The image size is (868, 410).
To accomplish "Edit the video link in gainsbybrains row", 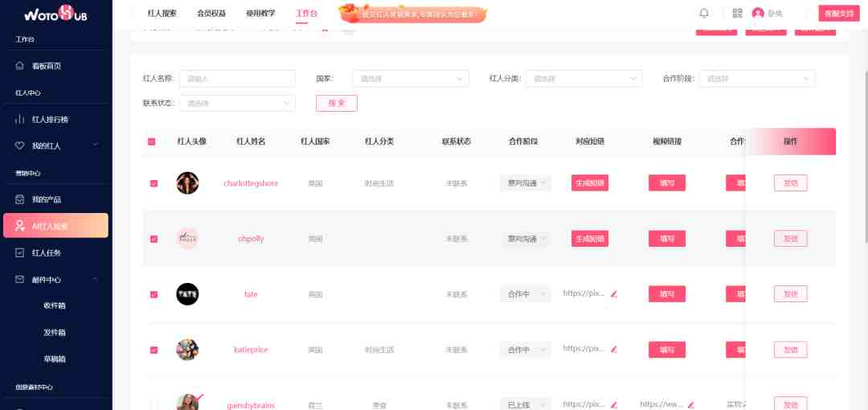I will (x=691, y=405).
